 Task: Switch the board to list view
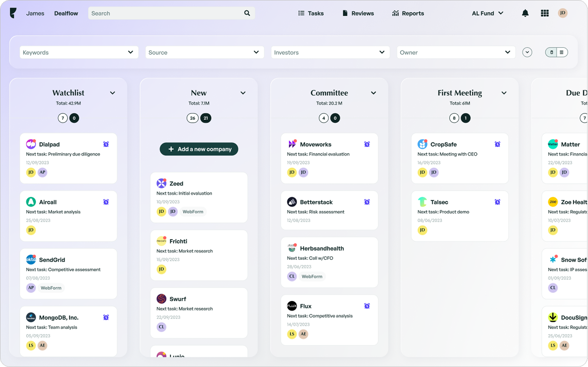(x=562, y=52)
